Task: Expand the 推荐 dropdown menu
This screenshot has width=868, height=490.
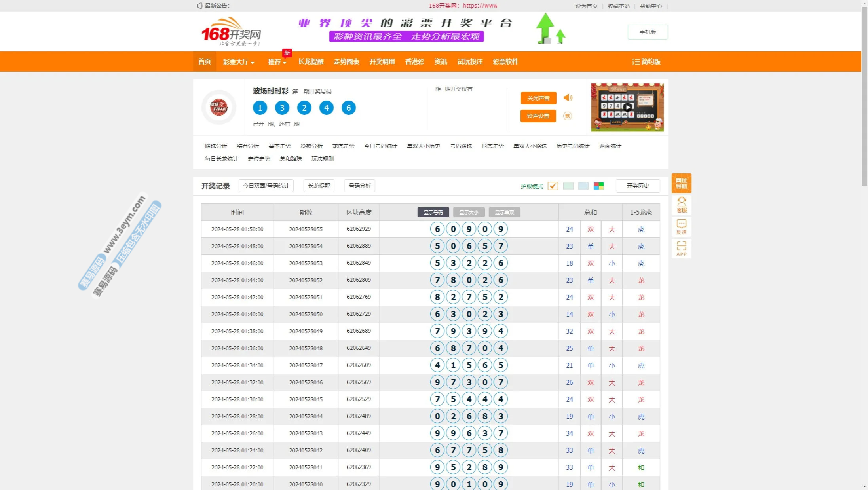Action: click(x=277, y=62)
